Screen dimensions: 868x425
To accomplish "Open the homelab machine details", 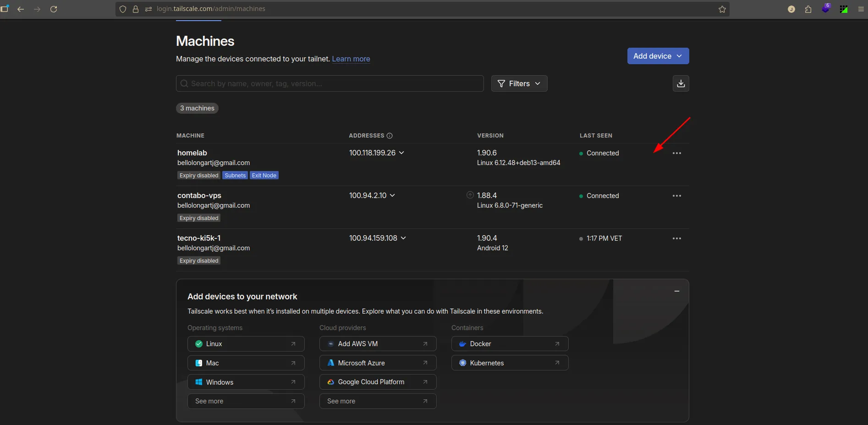I will click(x=192, y=153).
